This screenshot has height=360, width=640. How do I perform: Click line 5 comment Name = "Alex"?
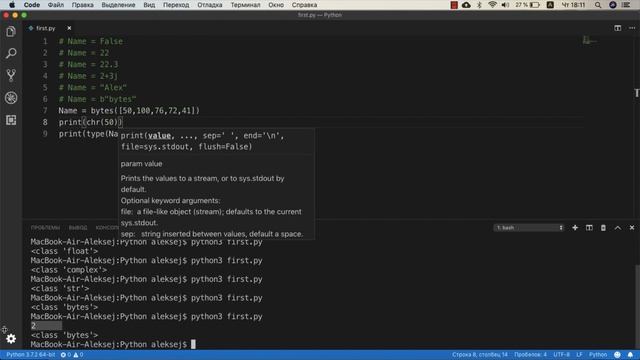(x=93, y=88)
